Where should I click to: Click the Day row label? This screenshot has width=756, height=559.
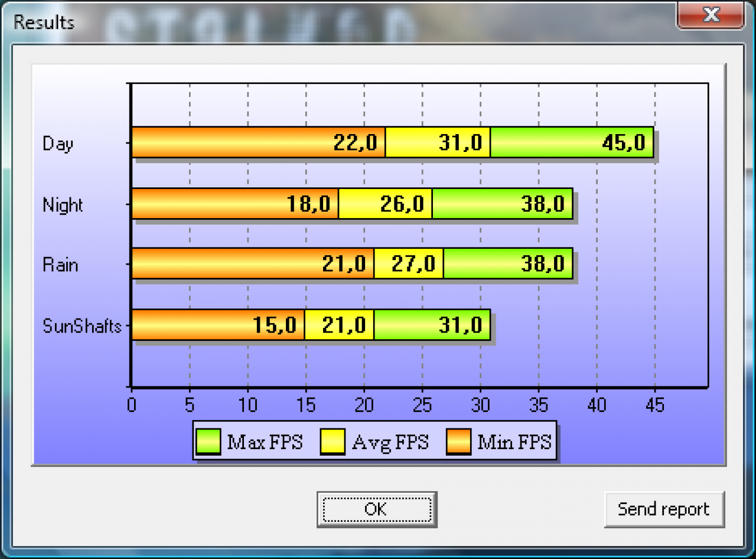click(x=58, y=144)
